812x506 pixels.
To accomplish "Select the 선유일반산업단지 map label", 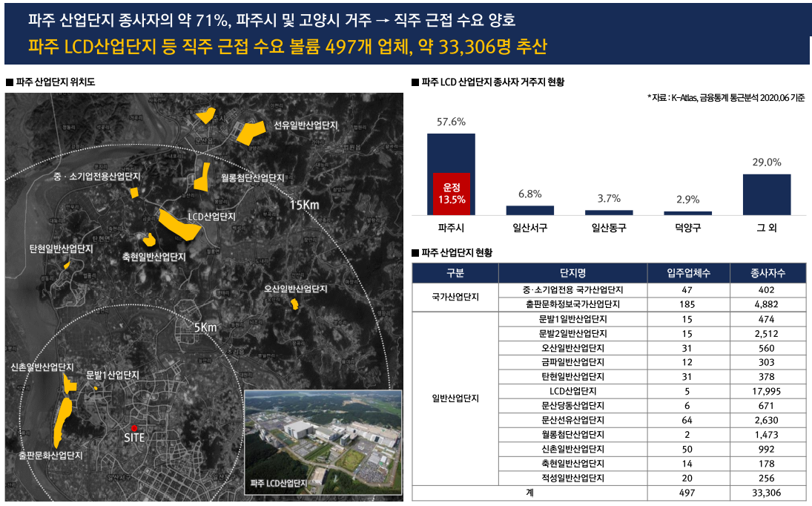I will 306,125.
